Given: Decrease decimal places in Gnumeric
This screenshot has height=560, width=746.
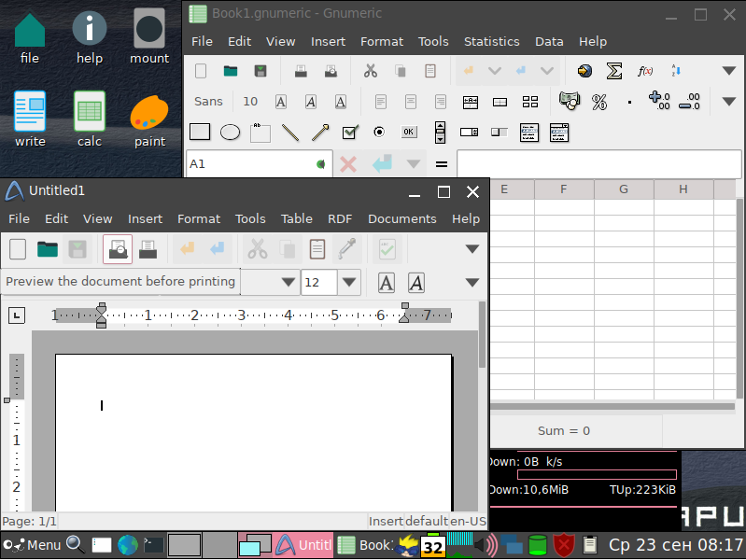Looking at the screenshot, I should pyautogui.click(x=689, y=101).
